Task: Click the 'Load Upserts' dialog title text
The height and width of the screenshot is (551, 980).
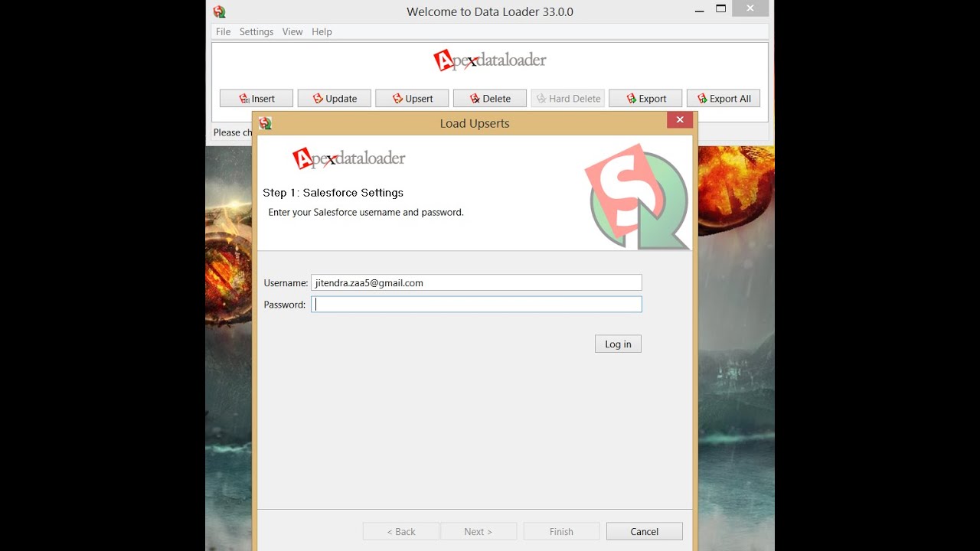Action: (475, 123)
